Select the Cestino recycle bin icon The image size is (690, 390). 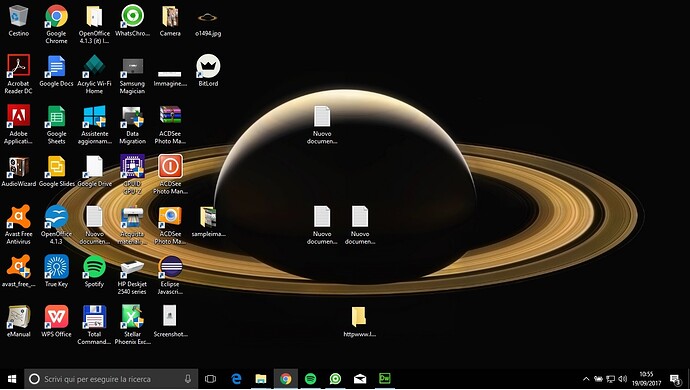coord(18,21)
